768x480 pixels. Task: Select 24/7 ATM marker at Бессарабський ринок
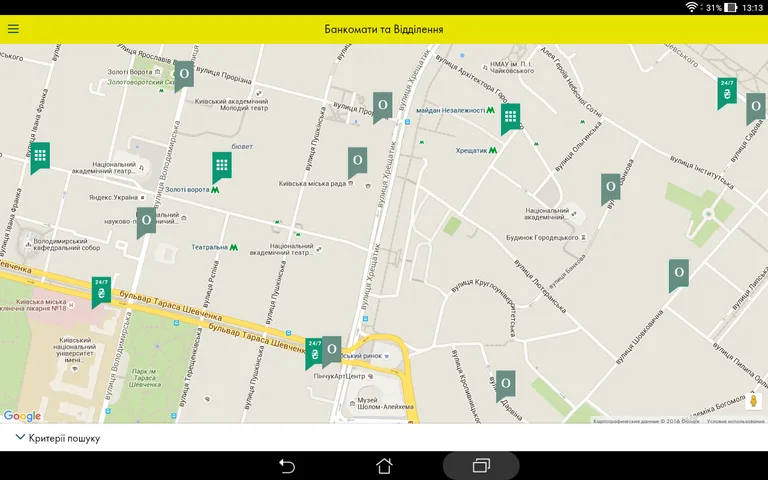[x=313, y=354]
